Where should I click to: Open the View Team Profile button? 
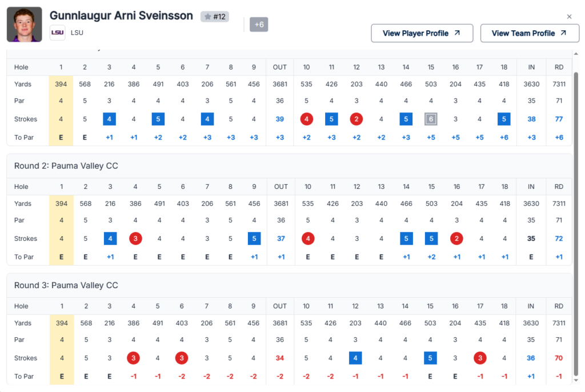point(530,33)
